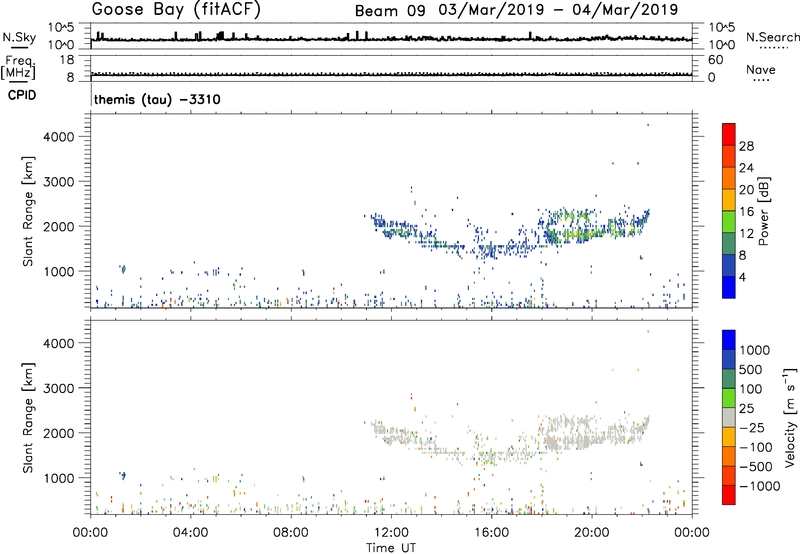
Task: Click the "16:00" time tick label
Action: tap(491, 533)
